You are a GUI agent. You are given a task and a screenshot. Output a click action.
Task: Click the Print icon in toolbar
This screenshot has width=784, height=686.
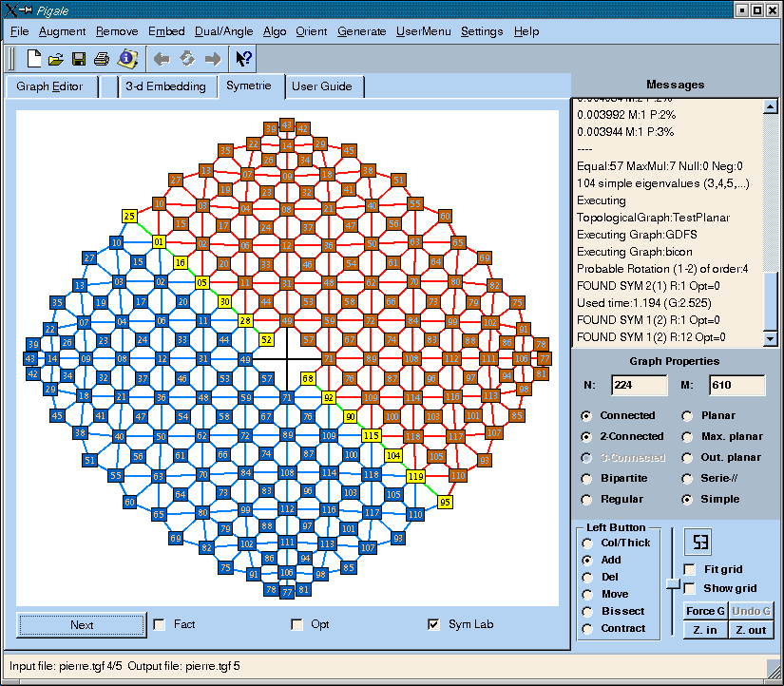click(x=102, y=59)
